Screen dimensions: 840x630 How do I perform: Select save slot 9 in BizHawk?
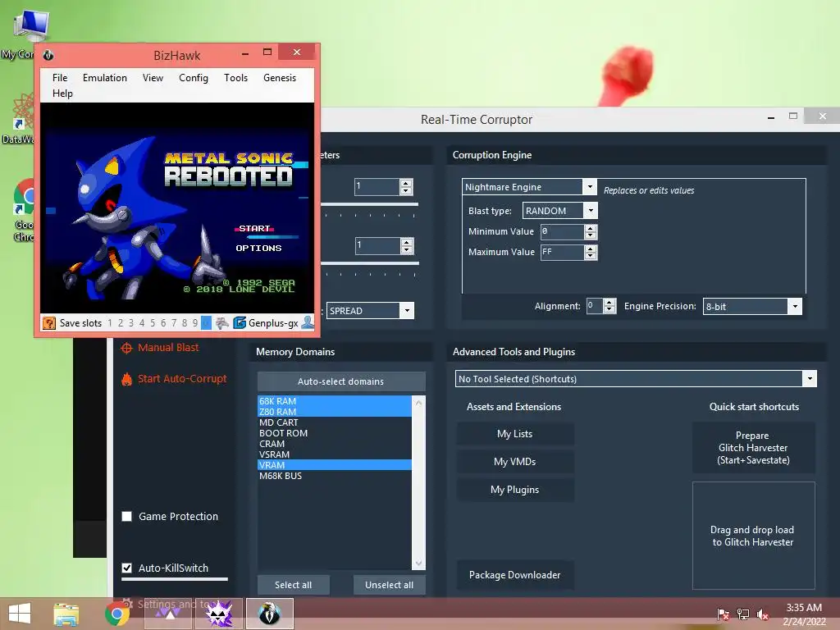(195, 323)
